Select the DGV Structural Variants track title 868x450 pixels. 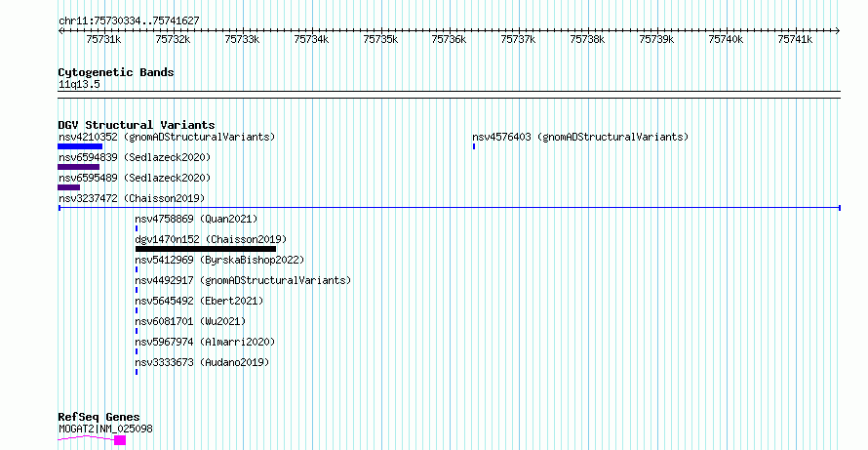coord(137,125)
